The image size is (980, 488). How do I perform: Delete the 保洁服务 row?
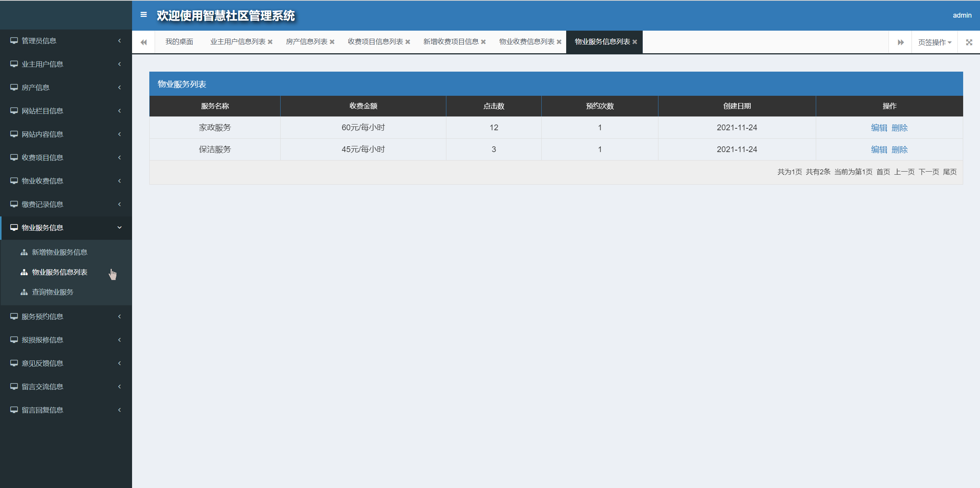point(900,149)
